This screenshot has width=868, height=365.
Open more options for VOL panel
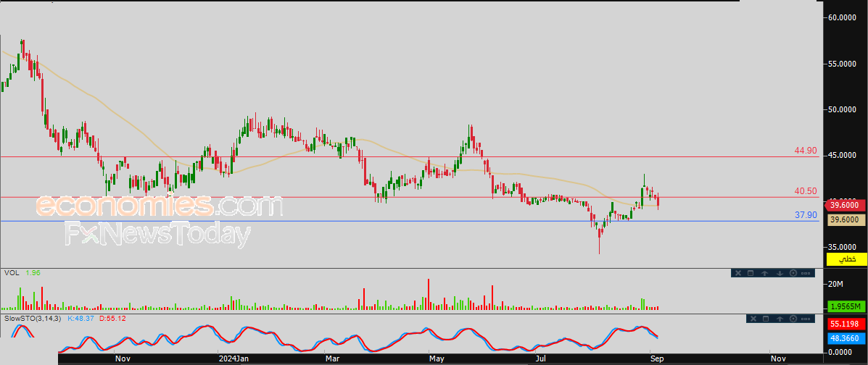point(806,272)
